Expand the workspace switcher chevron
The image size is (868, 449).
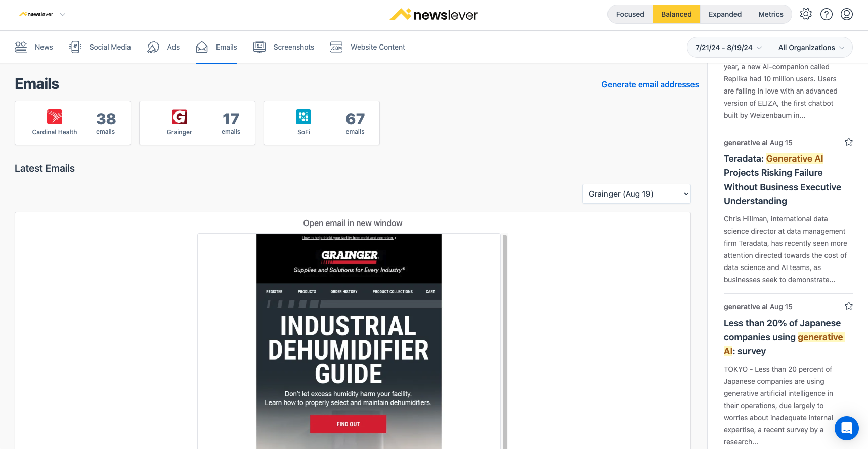tap(63, 14)
